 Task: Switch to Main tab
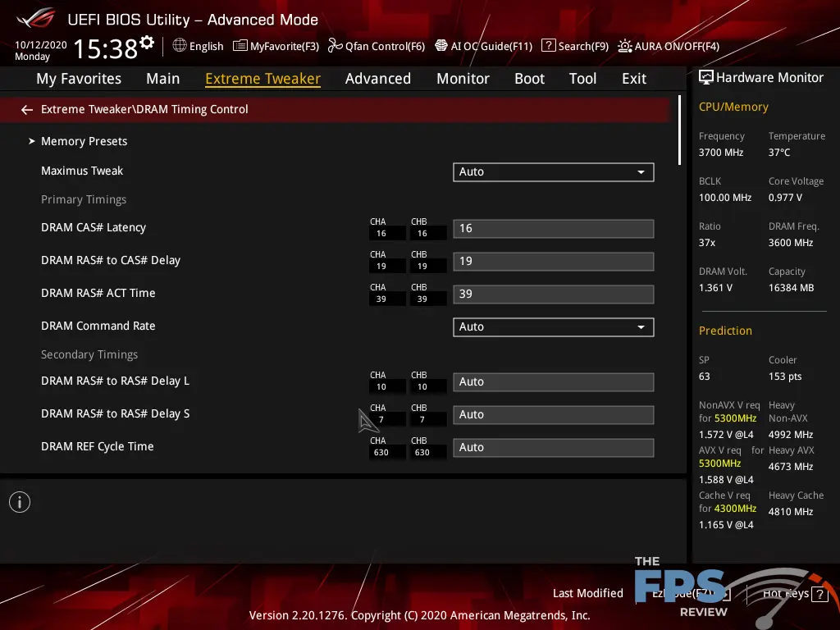click(163, 79)
